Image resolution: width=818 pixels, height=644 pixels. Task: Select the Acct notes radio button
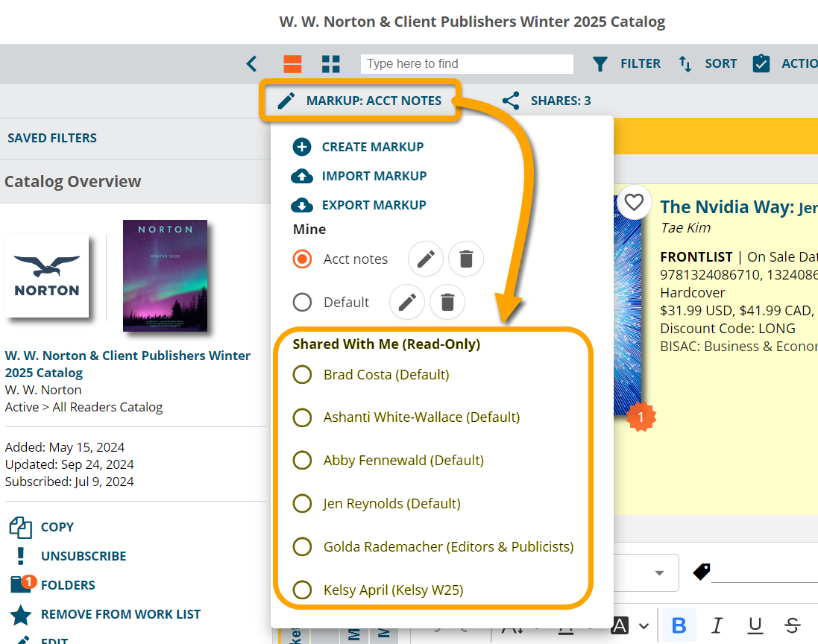(x=302, y=259)
